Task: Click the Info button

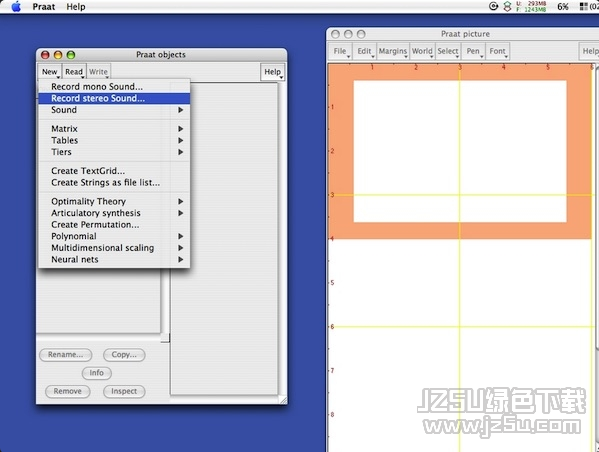Action: [97, 373]
